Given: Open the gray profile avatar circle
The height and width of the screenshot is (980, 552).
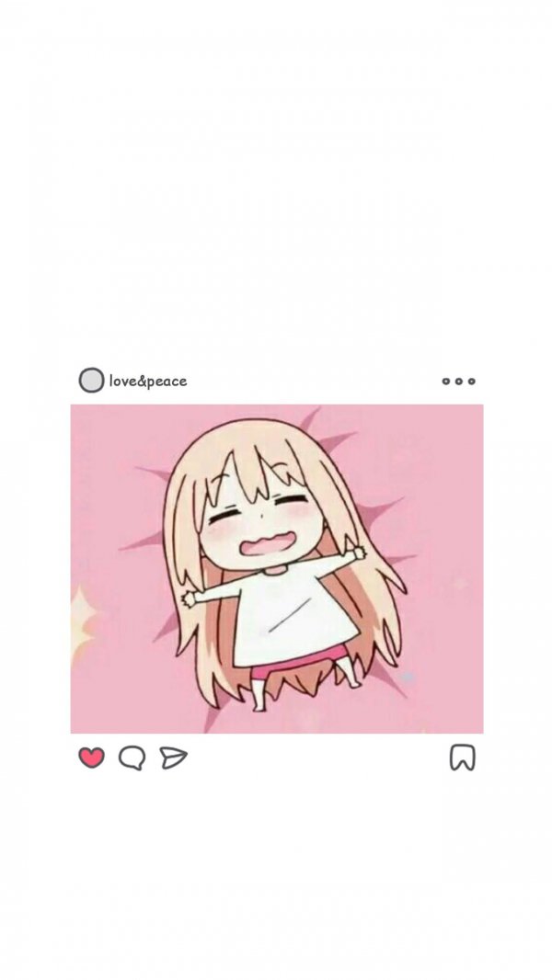Looking at the screenshot, I should point(91,380).
